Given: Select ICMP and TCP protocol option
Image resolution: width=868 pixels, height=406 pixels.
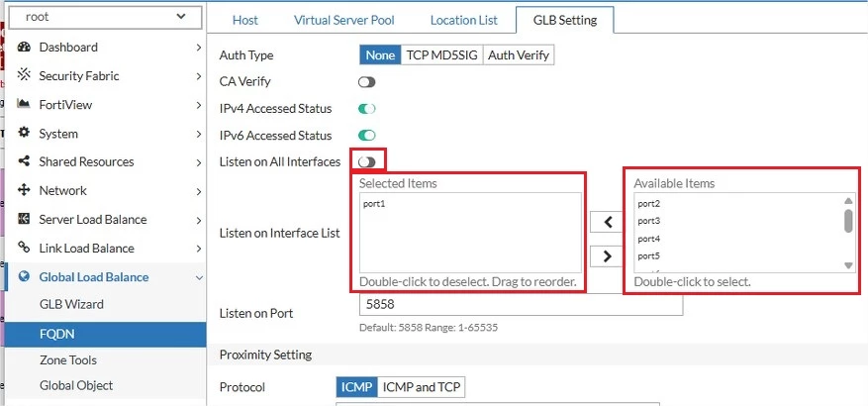Looking at the screenshot, I should tap(422, 387).
